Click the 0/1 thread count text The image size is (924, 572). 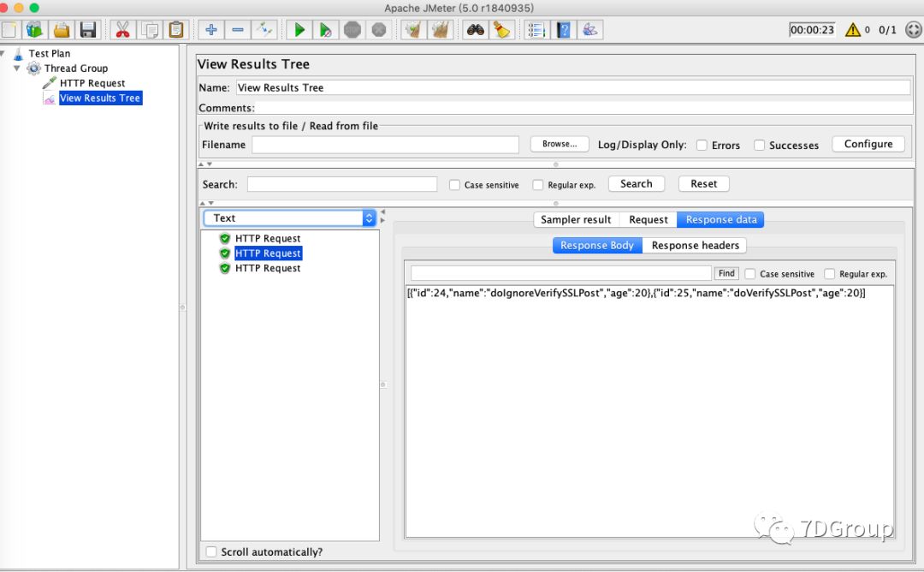[887, 29]
